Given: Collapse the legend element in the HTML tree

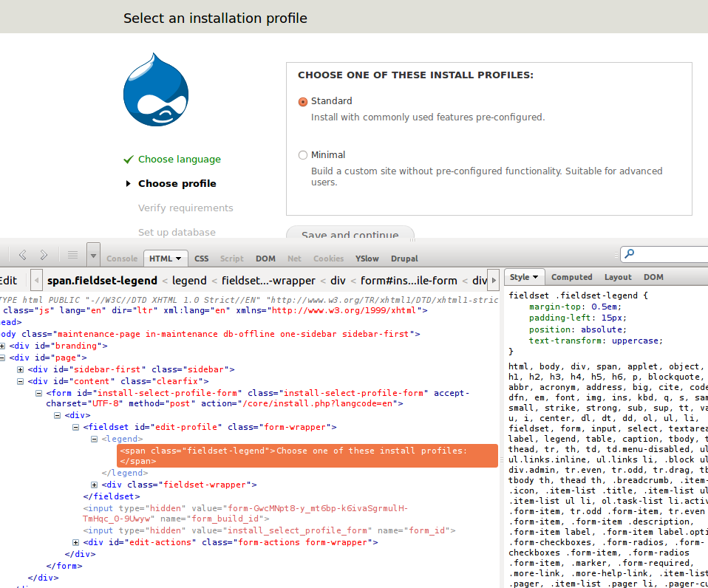Looking at the screenshot, I should point(94,438).
